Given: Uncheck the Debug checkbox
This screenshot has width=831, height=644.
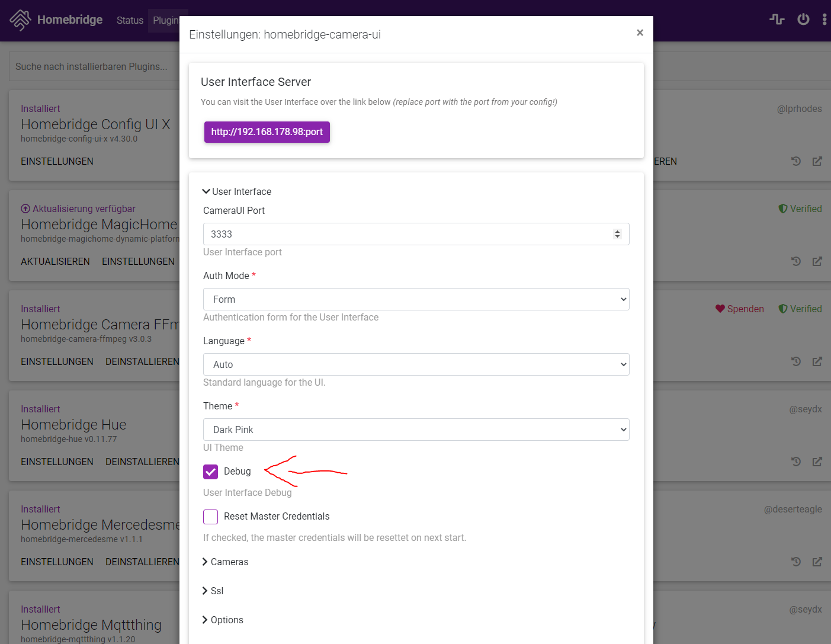Looking at the screenshot, I should coord(210,472).
